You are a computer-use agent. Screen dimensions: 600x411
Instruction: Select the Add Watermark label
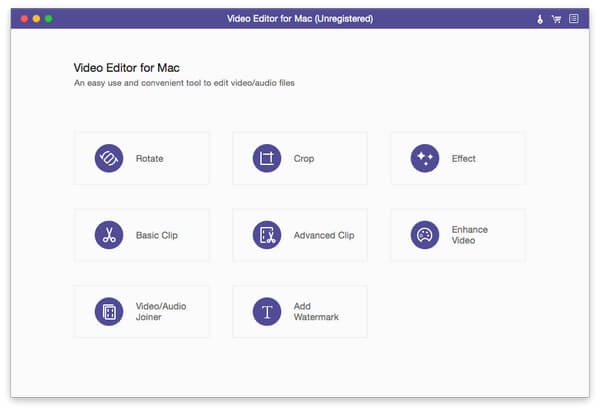point(316,312)
